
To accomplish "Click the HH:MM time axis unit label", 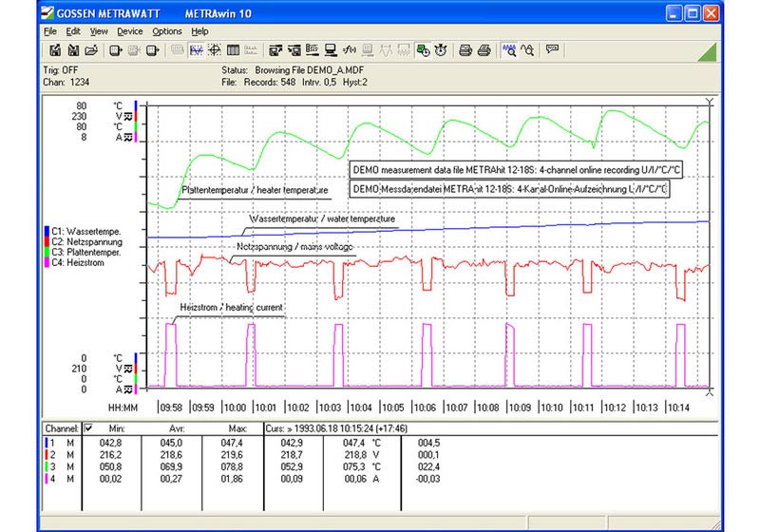I will pyautogui.click(x=123, y=408).
